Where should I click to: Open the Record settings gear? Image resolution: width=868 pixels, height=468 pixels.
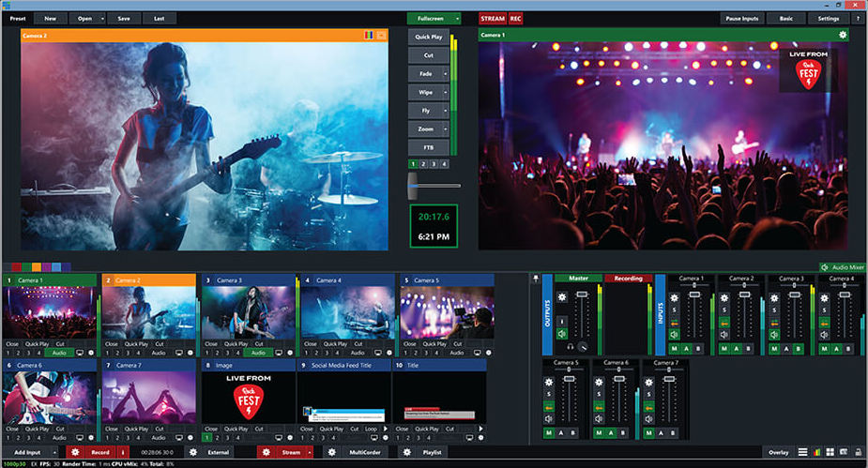[74, 452]
